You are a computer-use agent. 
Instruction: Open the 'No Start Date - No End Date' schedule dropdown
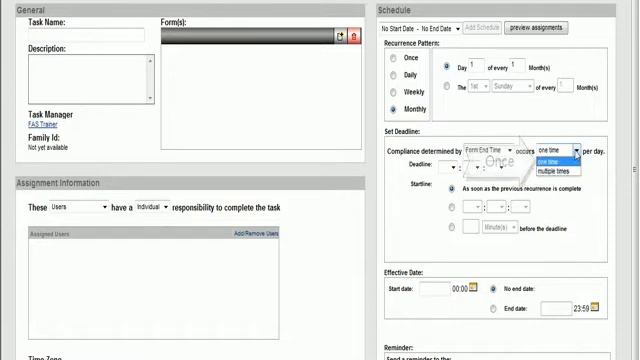click(x=420, y=29)
